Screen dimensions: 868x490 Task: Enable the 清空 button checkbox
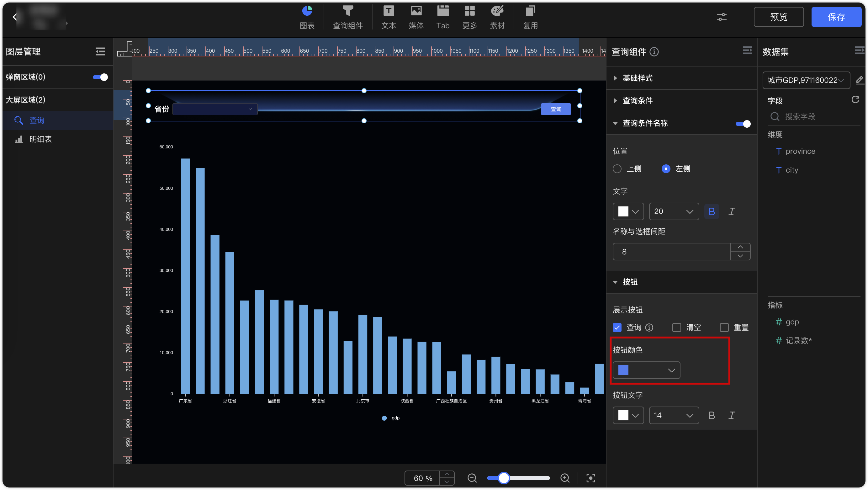[x=676, y=327]
